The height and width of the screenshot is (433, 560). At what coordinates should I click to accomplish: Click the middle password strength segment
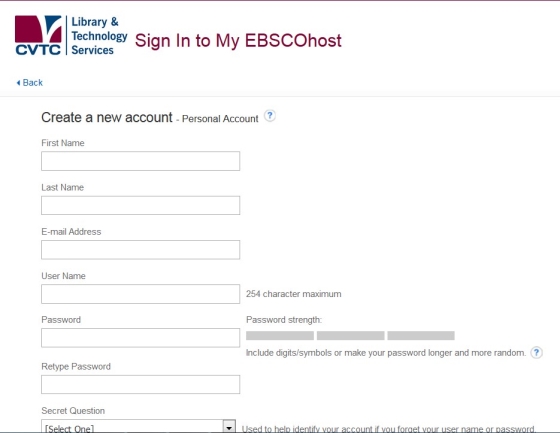[x=351, y=335]
